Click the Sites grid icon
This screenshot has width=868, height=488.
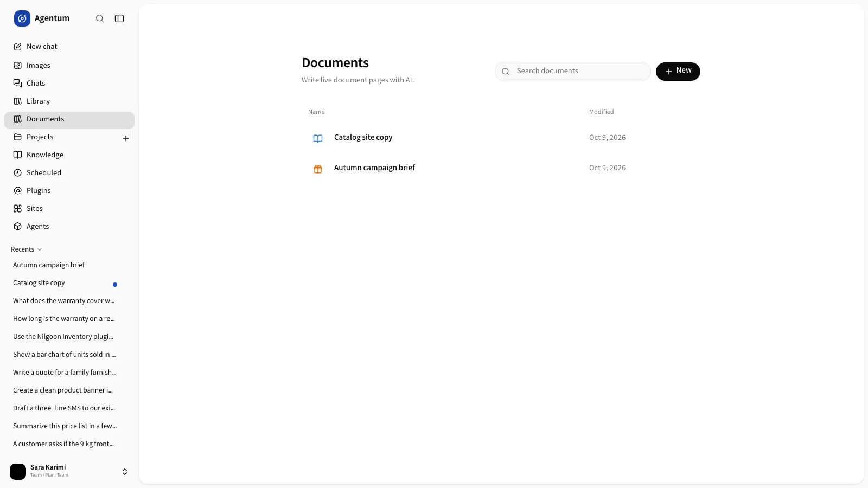click(x=18, y=209)
